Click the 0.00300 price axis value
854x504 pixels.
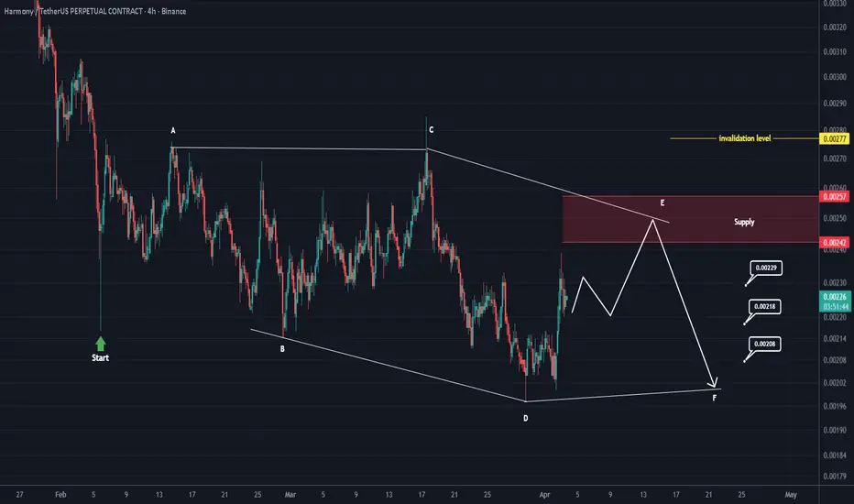pos(835,77)
